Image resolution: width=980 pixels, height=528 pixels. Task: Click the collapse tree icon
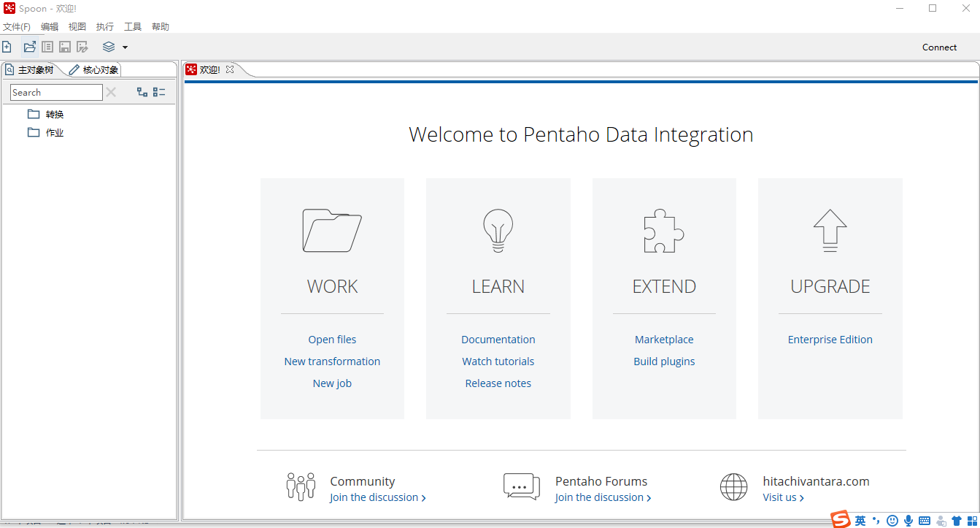(159, 92)
